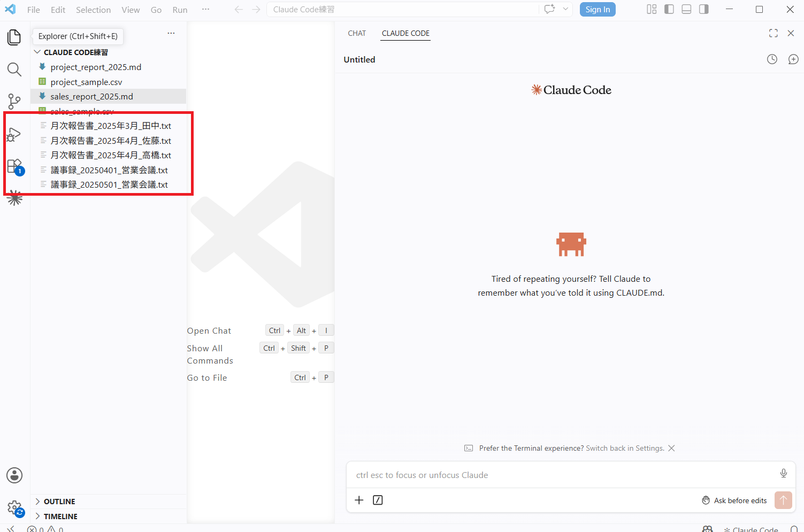Go back with the left arrow
804x532 pixels.
239,10
